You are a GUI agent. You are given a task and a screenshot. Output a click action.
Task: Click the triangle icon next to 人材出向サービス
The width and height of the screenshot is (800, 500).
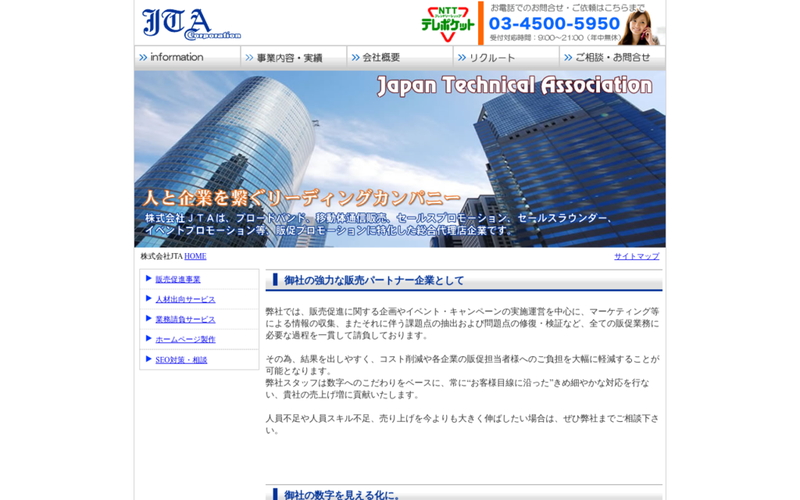pyautogui.click(x=149, y=299)
